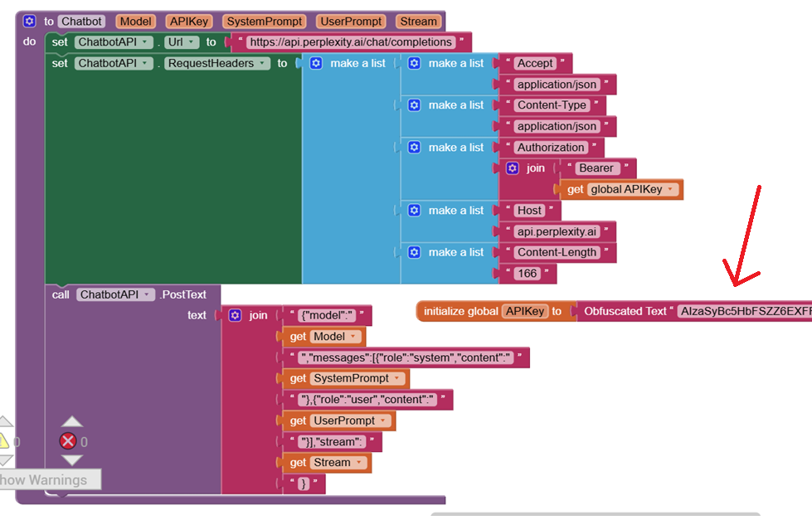Click the horizontal workspace scrollbar
This screenshot has height=525, width=812.
click(596, 514)
